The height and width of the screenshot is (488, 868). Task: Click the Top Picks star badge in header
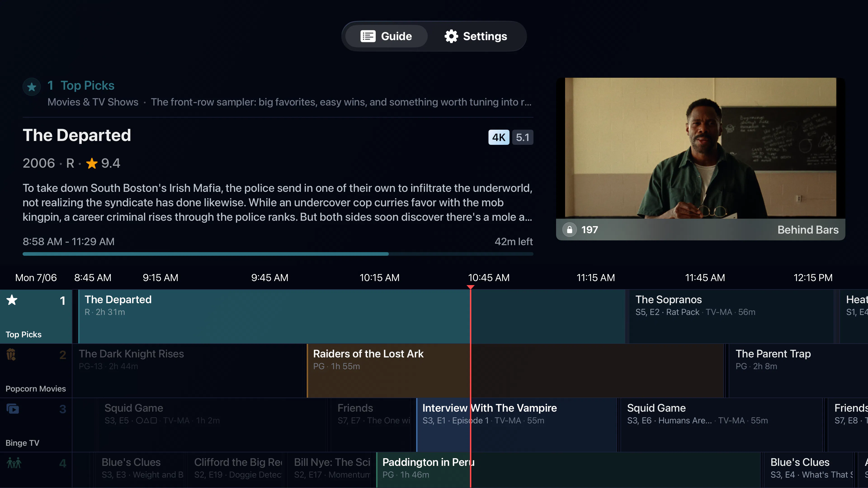click(32, 87)
